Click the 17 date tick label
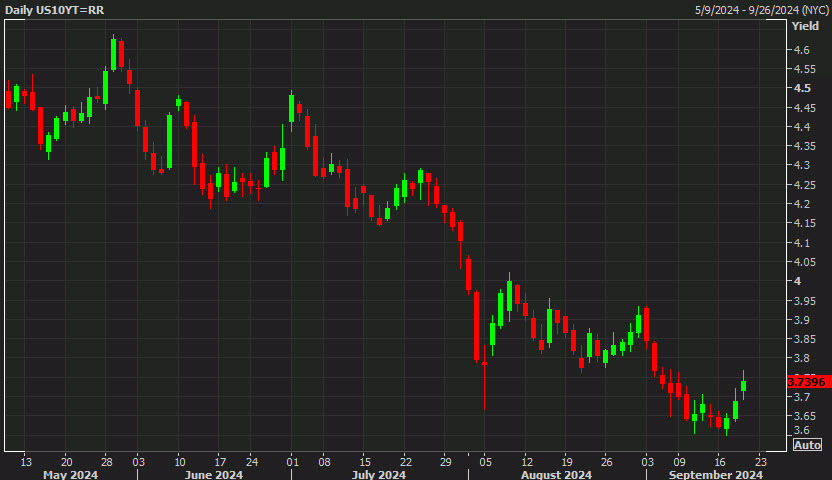The width and height of the screenshot is (832, 480). [x=220, y=461]
